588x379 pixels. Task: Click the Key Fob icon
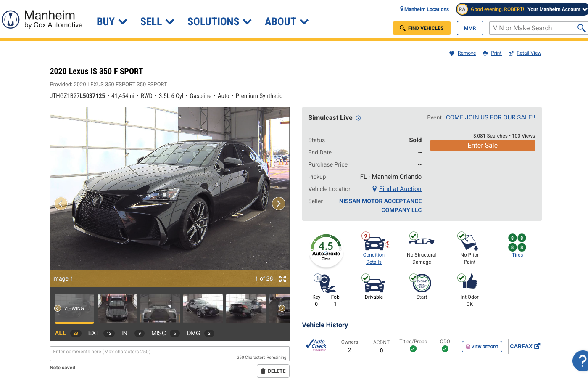click(325, 283)
